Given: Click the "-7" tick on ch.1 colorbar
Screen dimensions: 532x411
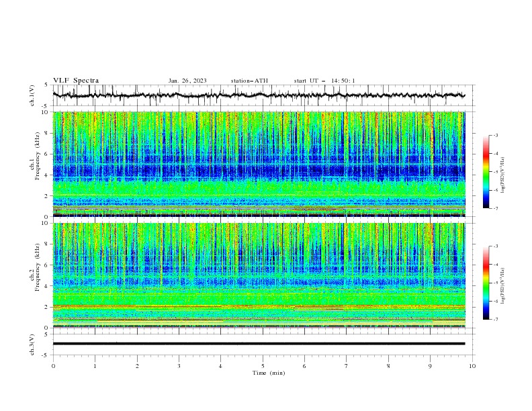Looking at the screenshot, I should (x=496, y=208).
